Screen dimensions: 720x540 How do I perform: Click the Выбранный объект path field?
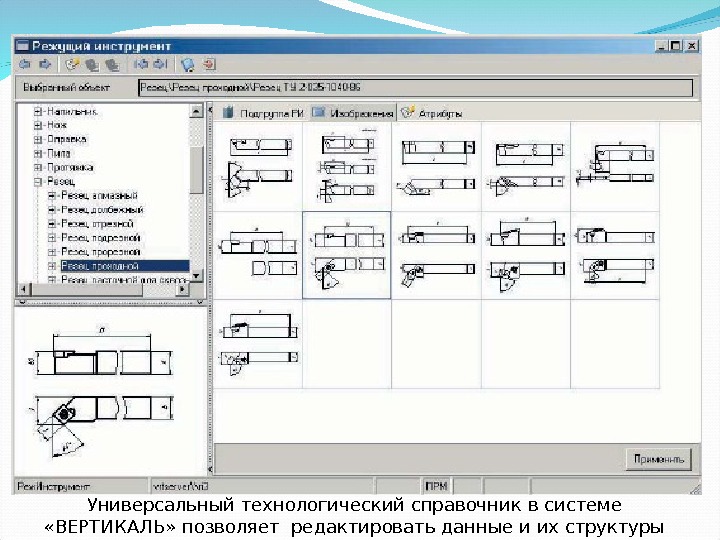pos(416,87)
